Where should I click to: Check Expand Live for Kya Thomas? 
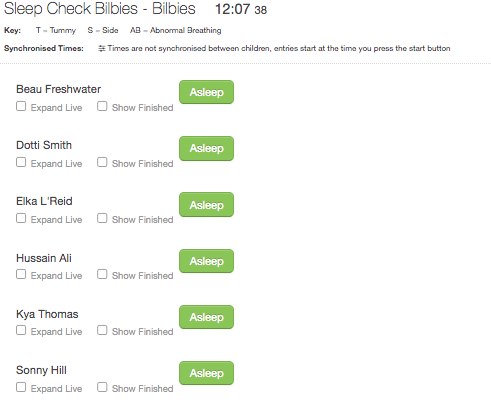click(21, 330)
